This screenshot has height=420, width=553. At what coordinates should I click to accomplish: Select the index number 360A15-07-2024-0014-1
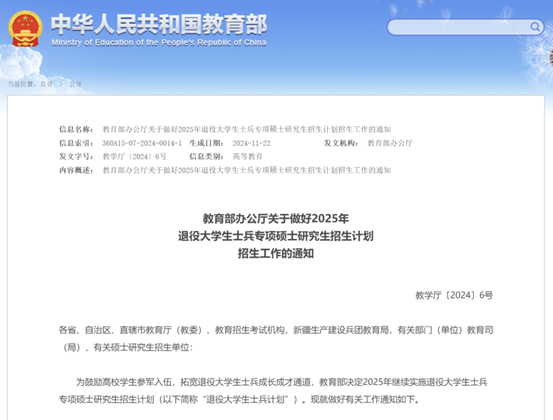tap(142, 143)
